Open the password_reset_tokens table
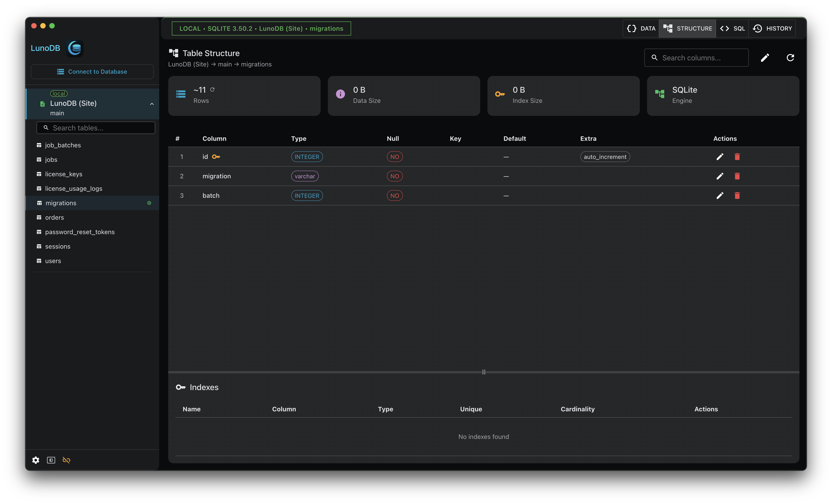832x504 pixels. 80,232
